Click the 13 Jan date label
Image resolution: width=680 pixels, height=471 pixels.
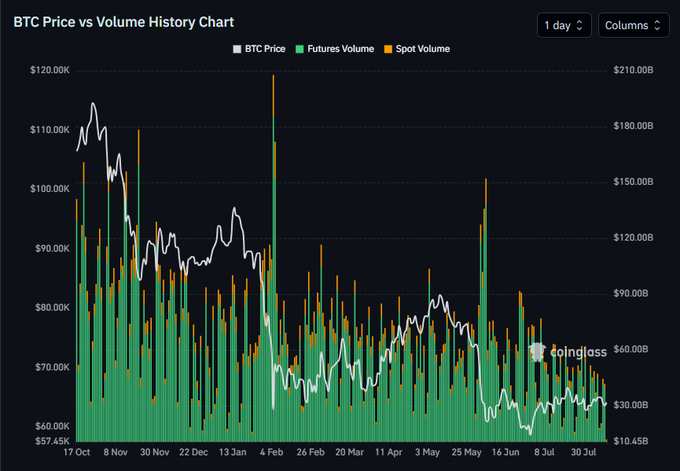click(232, 452)
